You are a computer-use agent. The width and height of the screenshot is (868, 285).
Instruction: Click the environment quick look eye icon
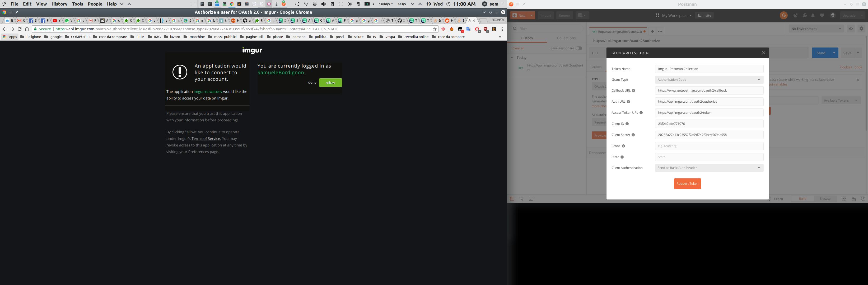coord(851,28)
